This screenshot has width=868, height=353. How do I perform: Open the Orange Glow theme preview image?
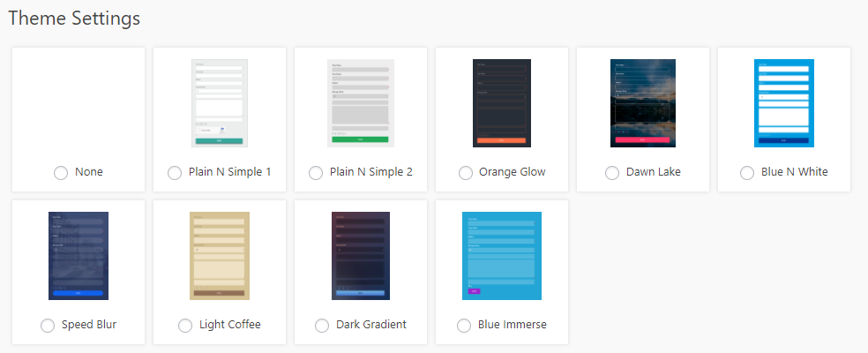click(502, 103)
